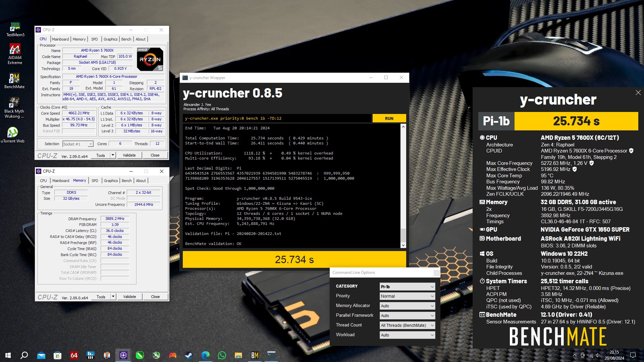This screenshot has height=362, width=644.
Task: Open About tab in top CPU-Z window
Action: click(x=141, y=39)
